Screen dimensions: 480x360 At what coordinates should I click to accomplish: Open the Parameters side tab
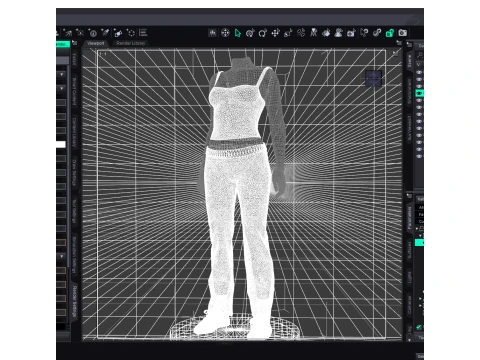pyautogui.click(x=409, y=218)
